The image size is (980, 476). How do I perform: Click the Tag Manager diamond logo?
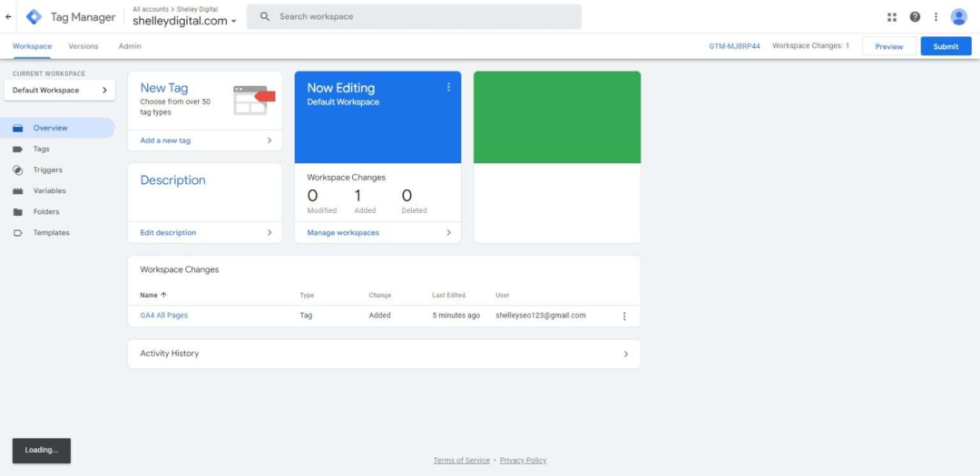(x=34, y=17)
